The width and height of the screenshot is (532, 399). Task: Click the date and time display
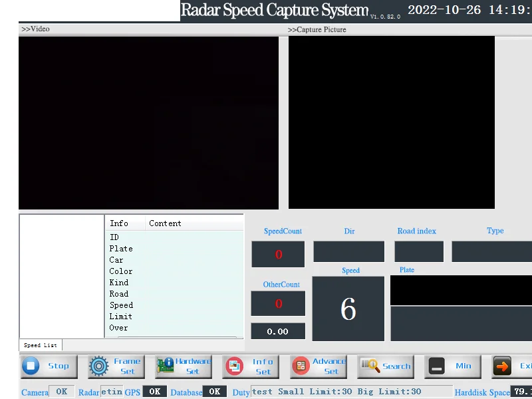tap(469, 10)
